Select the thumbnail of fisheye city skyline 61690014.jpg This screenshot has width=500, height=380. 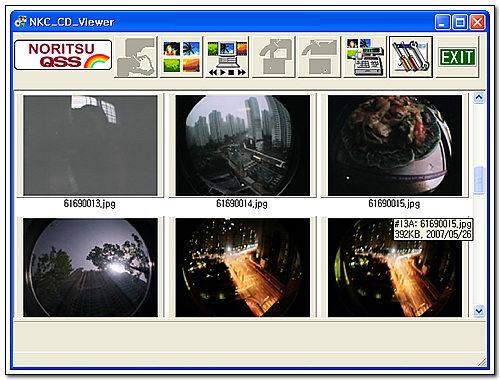(x=243, y=145)
